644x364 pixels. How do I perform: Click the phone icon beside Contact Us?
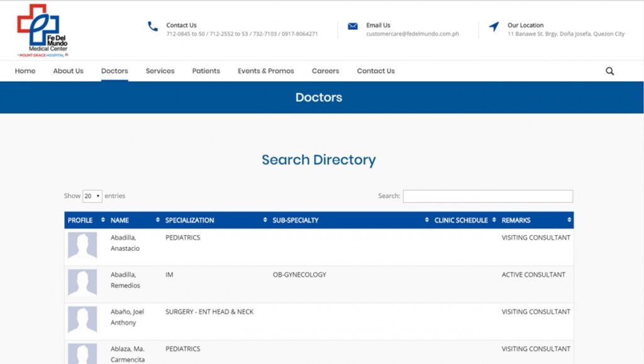coord(152,26)
